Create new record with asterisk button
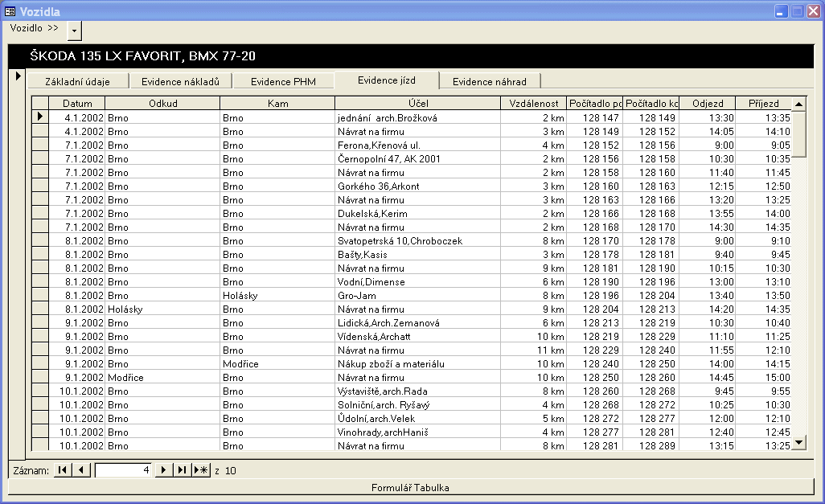The width and height of the screenshot is (825, 504). [201, 470]
